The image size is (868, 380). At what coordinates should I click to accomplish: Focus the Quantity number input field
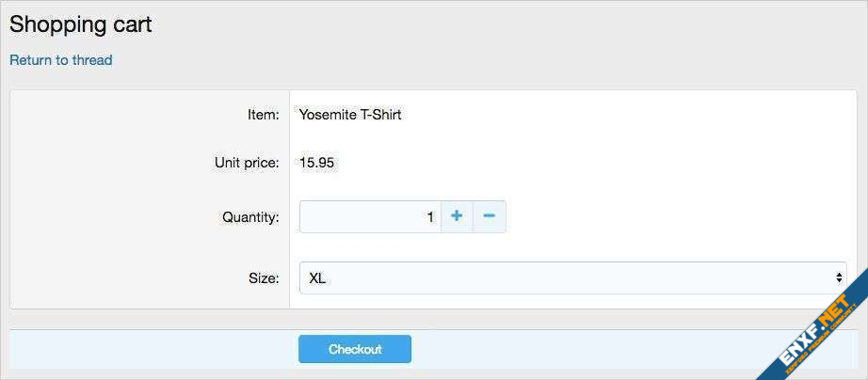pyautogui.click(x=370, y=216)
